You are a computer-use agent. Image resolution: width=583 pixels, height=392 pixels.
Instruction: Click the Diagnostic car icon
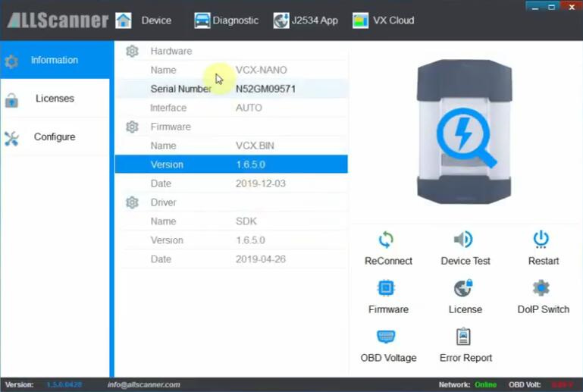point(202,20)
